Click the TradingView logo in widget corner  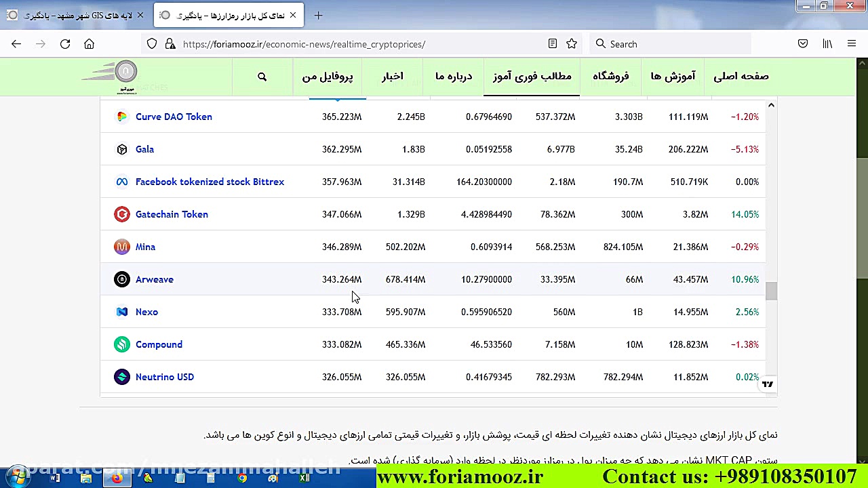(x=767, y=384)
